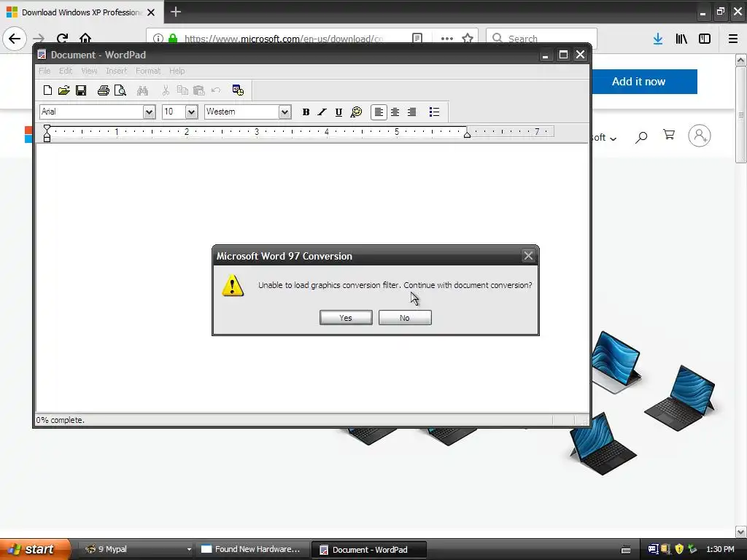This screenshot has width=747, height=560.
Task: Copy selection with the Copy icon
Action: tap(182, 90)
